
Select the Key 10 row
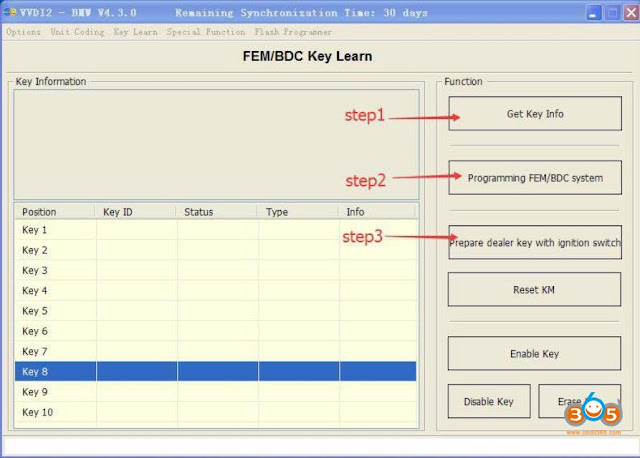(216, 412)
